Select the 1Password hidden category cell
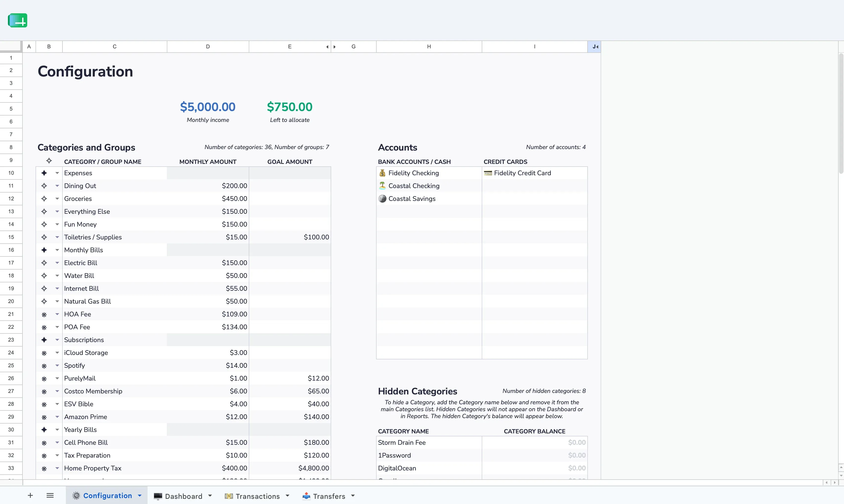 tap(429, 455)
